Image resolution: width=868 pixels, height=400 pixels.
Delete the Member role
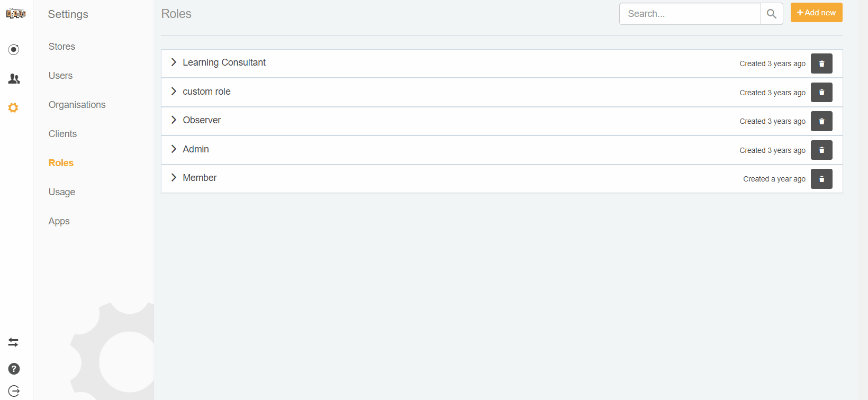click(821, 179)
